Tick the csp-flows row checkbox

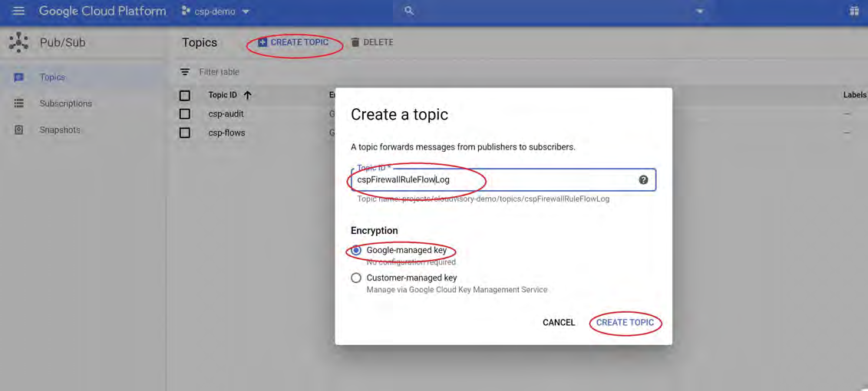(x=185, y=133)
